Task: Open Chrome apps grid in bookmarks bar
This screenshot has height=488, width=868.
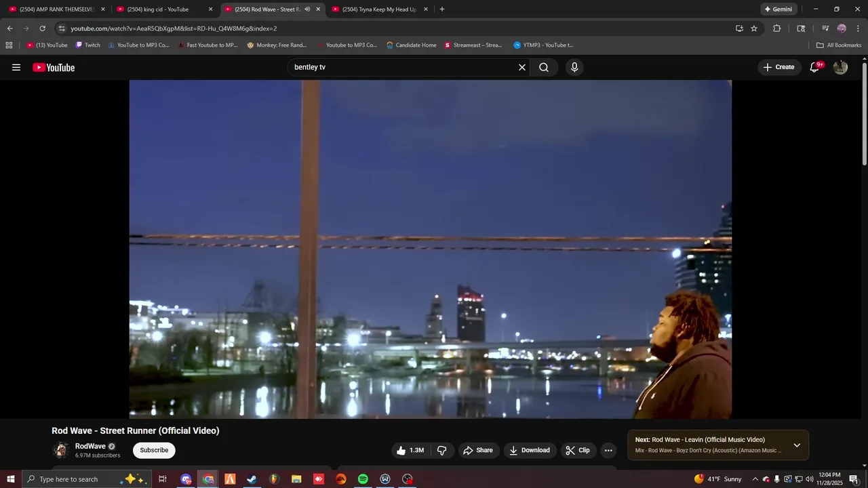Action: click(9, 45)
